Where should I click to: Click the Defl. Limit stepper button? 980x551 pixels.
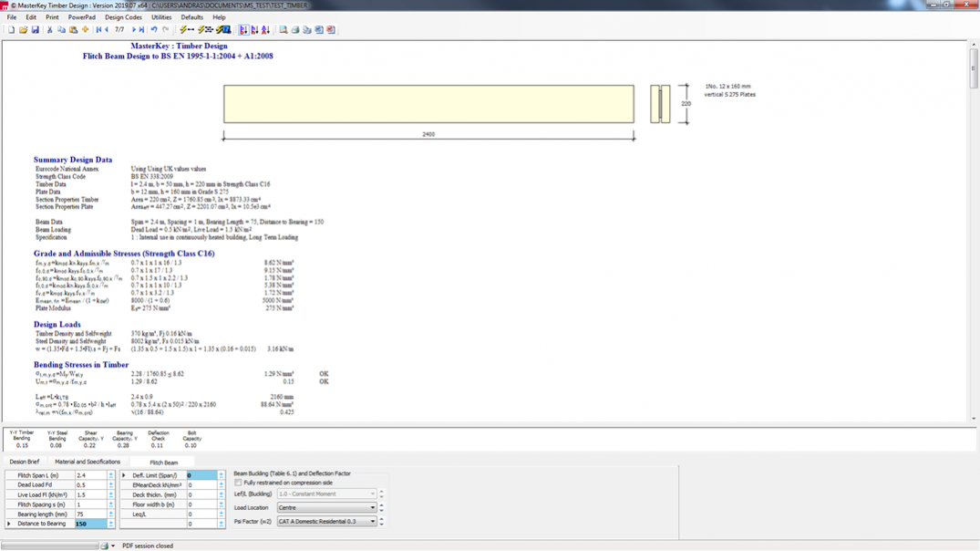222,475
